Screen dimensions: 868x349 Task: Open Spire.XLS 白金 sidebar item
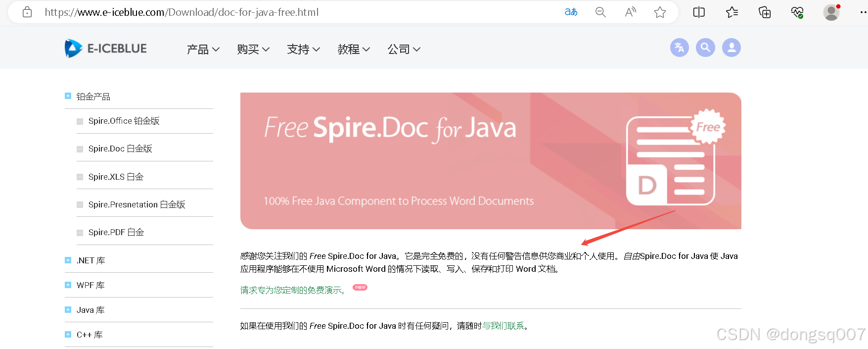point(116,177)
